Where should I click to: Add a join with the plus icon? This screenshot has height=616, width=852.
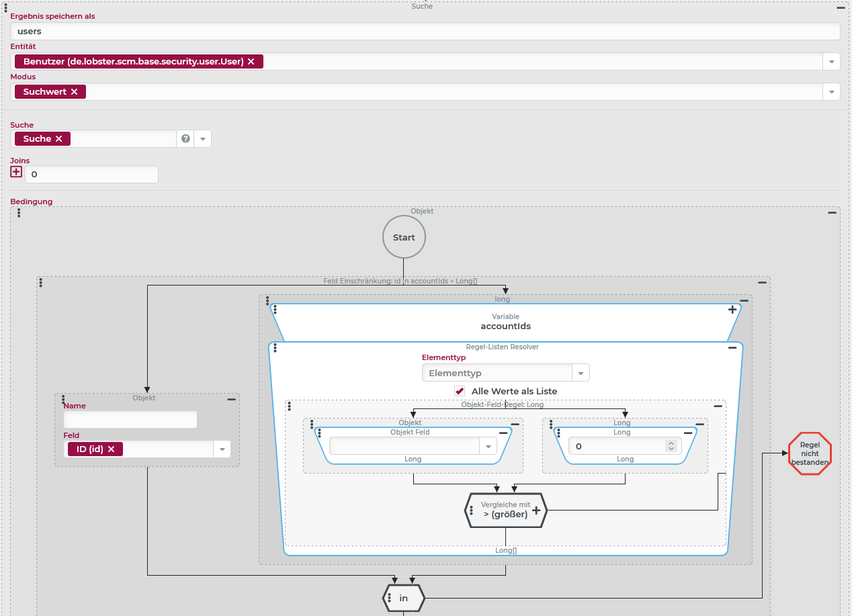click(17, 172)
